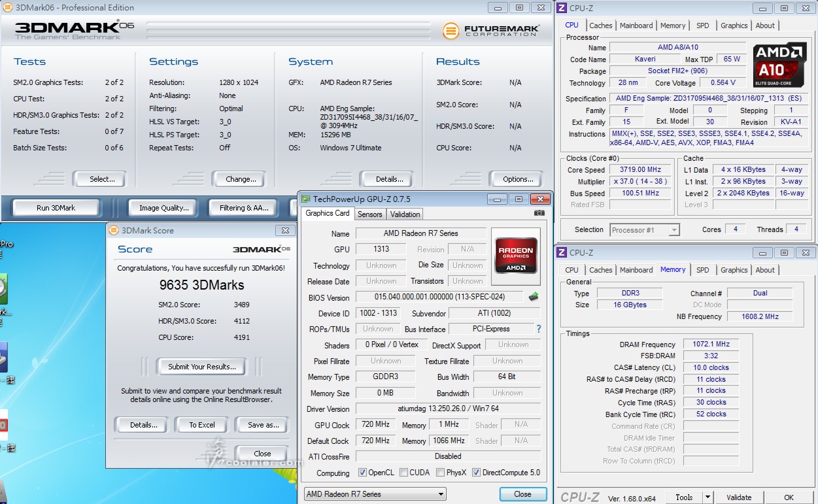The width and height of the screenshot is (818, 504).
Task: Click the BIOS save chip icon in GPU-Z
Action: 534,297
